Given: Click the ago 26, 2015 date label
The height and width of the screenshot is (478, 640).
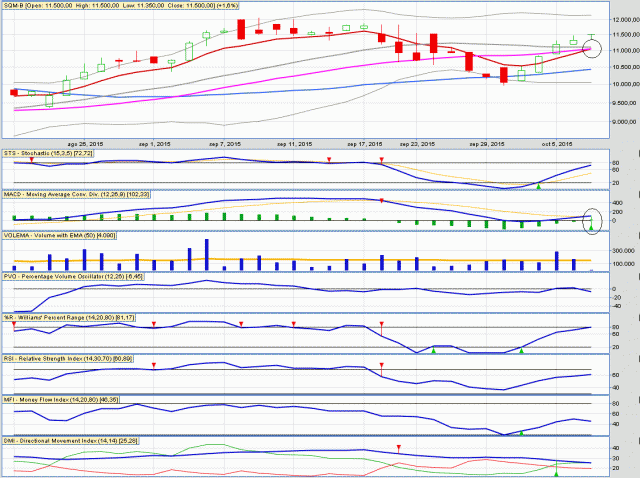Looking at the screenshot, I should (x=85, y=144).
